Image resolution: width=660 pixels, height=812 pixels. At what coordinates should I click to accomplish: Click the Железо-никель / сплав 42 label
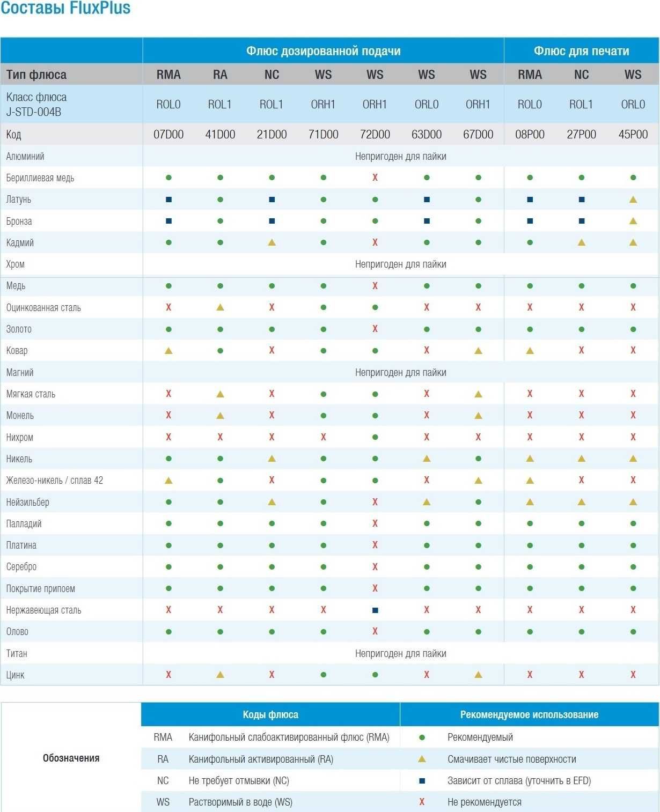point(55,481)
